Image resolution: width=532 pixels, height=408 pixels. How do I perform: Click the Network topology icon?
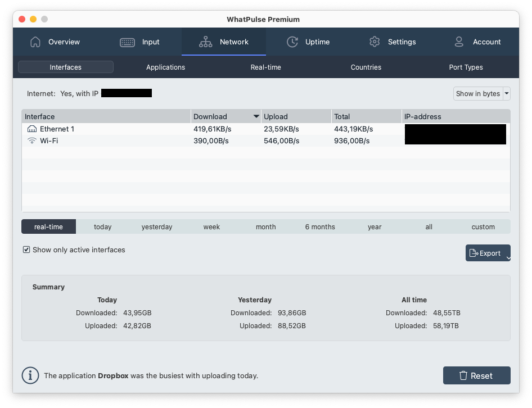205,42
